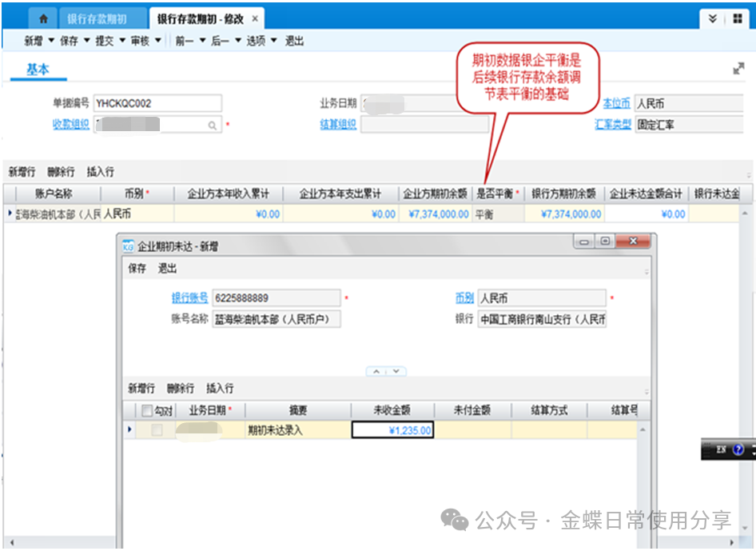Image resolution: width=756 pixels, height=551 pixels.
Task: Click the 未收金额 cell showing ¥1,235.00
Action: pyautogui.click(x=392, y=430)
